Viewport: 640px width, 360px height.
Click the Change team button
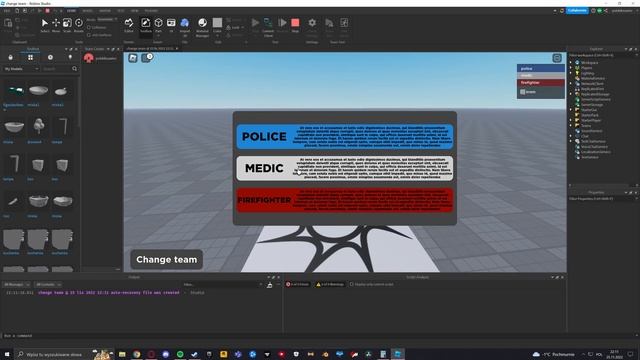(167, 260)
